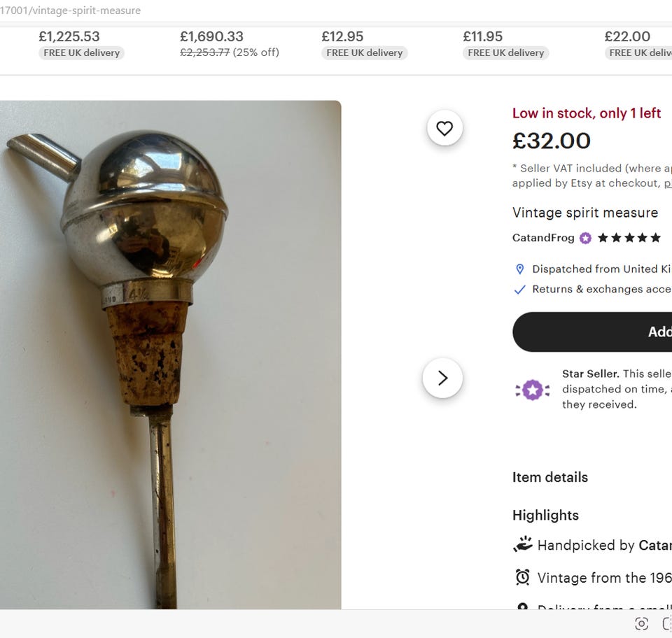Click the purple Star Seller badge beside CatandFrog

[x=585, y=238]
